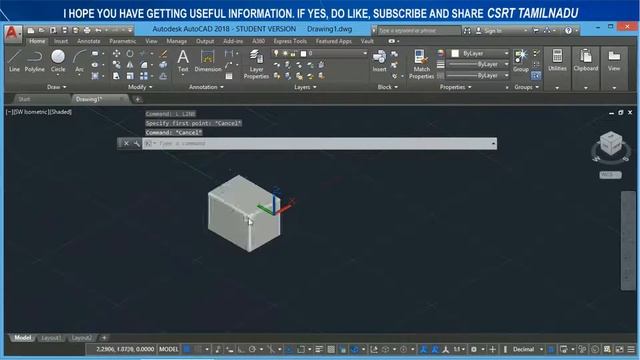
Task: Toggle lineweight display in status bar
Action: [319, 349]
